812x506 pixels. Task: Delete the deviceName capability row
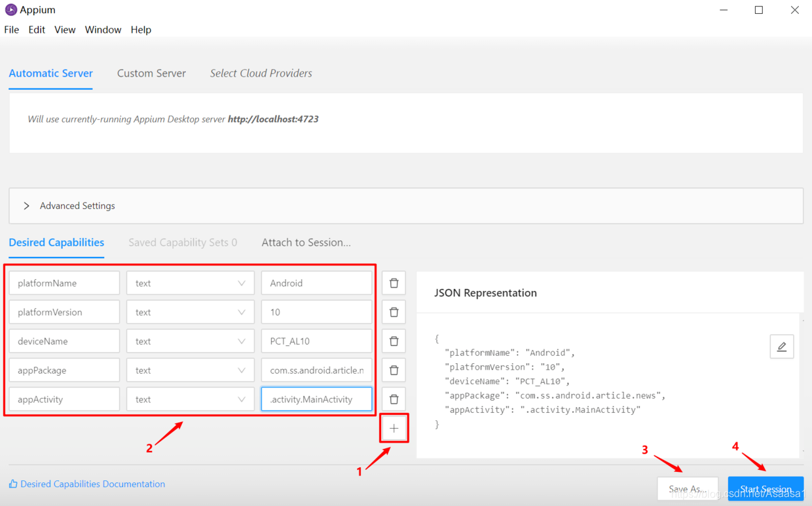(x=394, y=341)
